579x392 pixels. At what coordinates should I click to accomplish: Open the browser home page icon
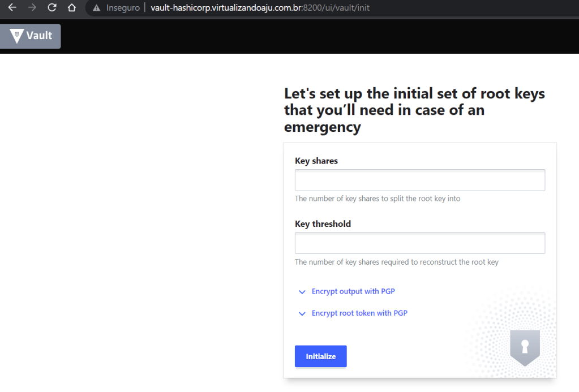point(71,8)
